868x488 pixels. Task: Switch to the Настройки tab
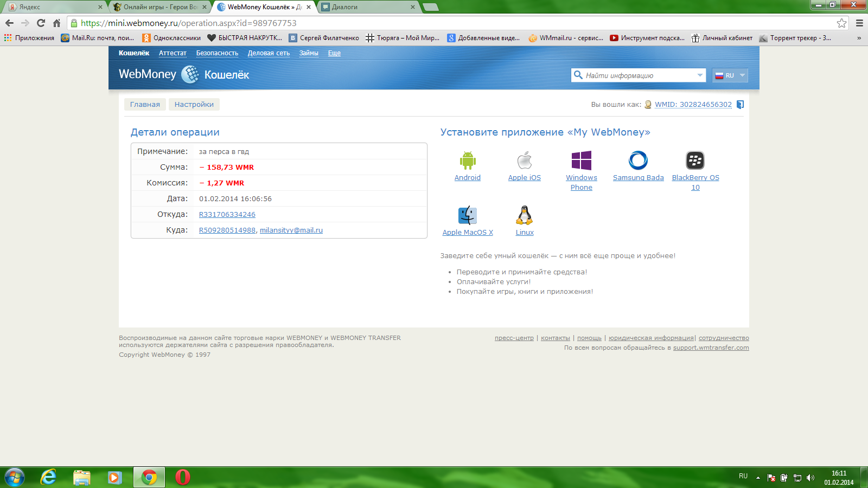[194, 105]
